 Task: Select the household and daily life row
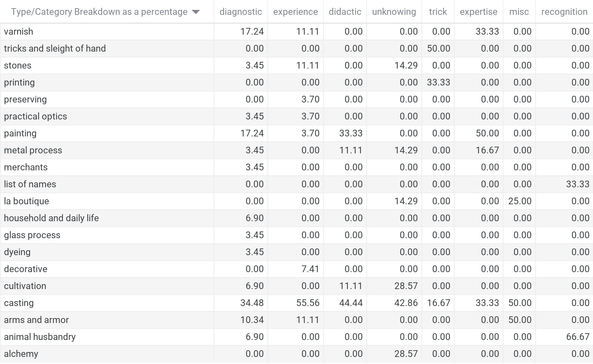296,218
